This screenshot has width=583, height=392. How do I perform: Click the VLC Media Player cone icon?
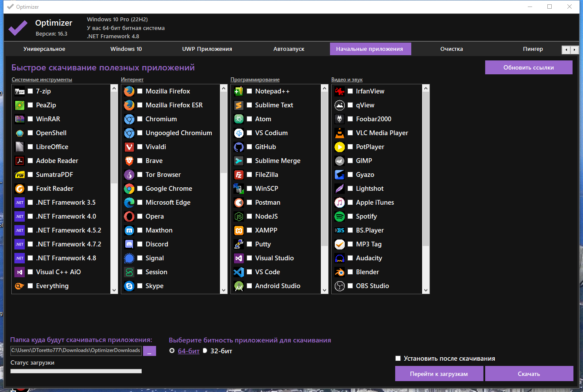340,133
